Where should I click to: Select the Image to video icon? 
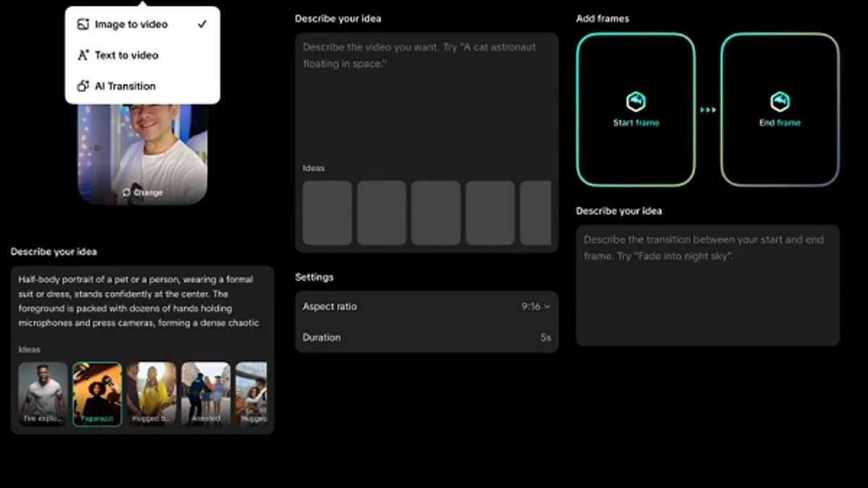click(85, 24)
